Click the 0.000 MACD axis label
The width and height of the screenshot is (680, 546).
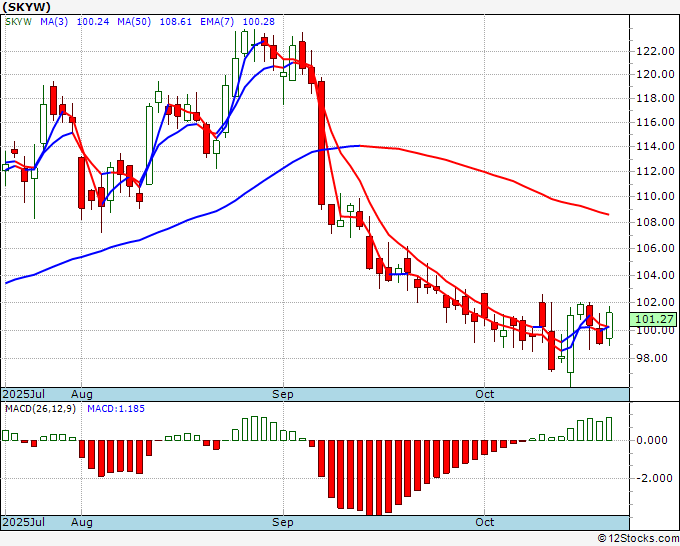(x=652, y=441)
